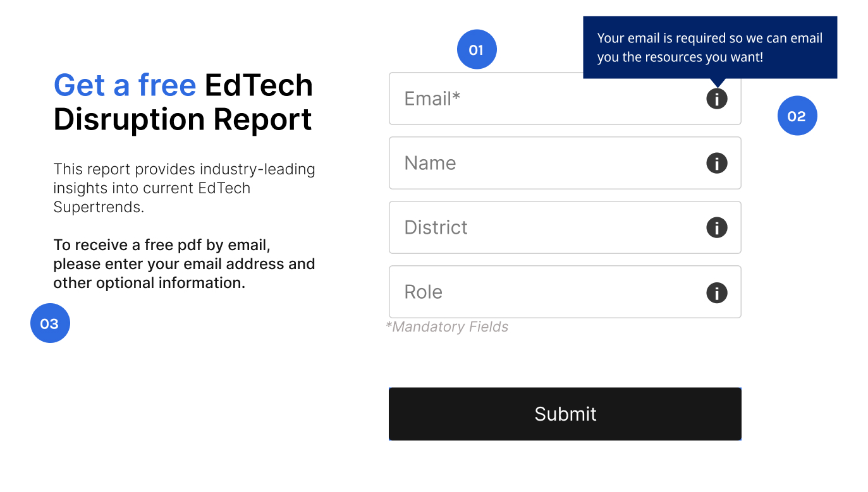Click the blue "Get a free" heading text
This screenshot has height=492, width=868.
[x=125, y=85]
